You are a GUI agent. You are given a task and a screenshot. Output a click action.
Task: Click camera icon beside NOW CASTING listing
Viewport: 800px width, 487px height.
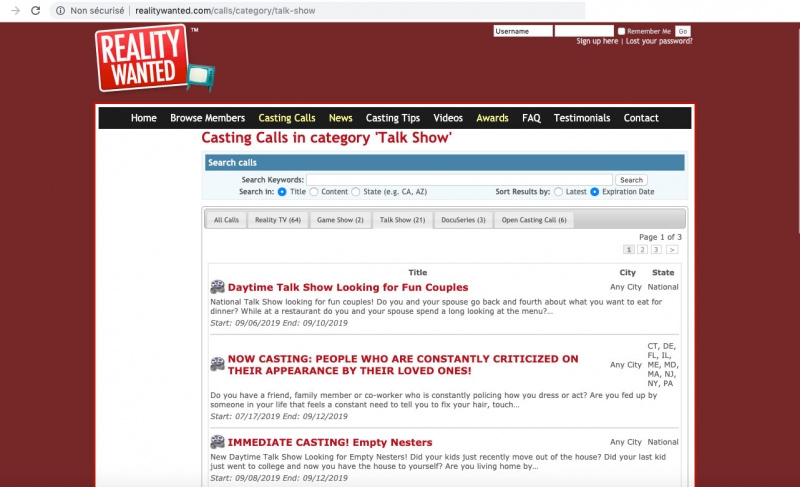click(x=217, y=364)
